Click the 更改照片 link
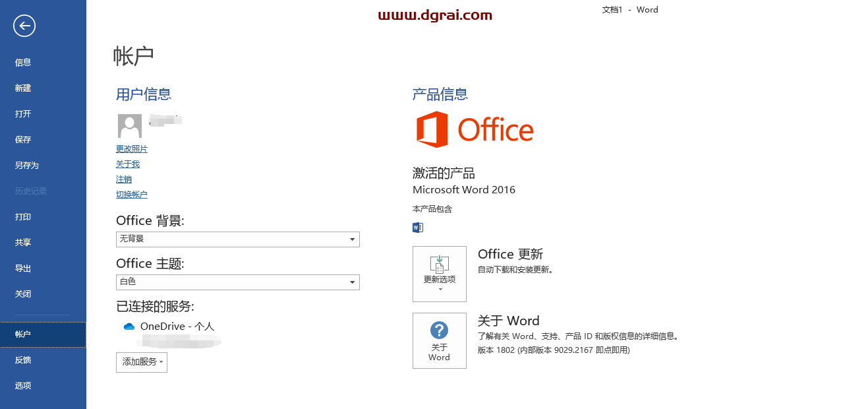 tap(132, 149)
